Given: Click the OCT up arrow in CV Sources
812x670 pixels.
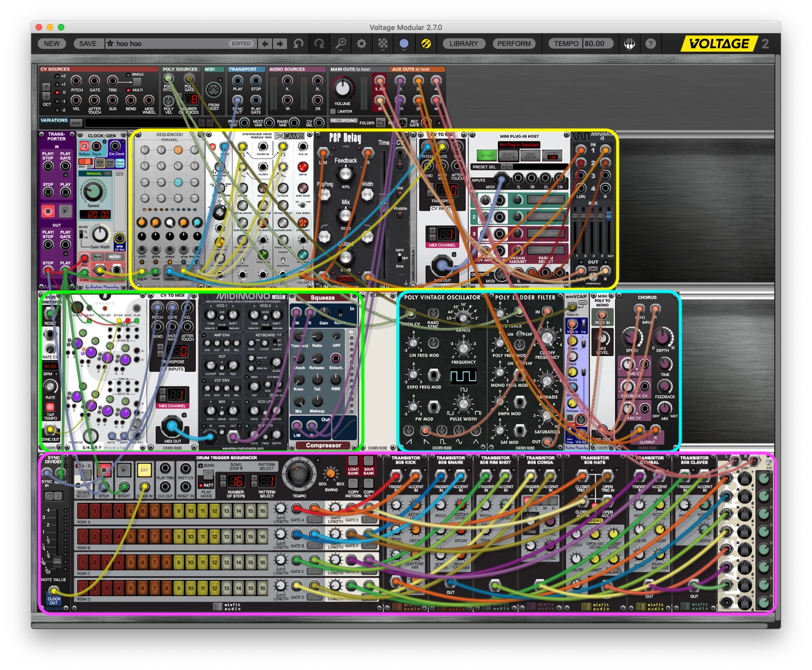Looking at the screenshot, I should [47, 87].
